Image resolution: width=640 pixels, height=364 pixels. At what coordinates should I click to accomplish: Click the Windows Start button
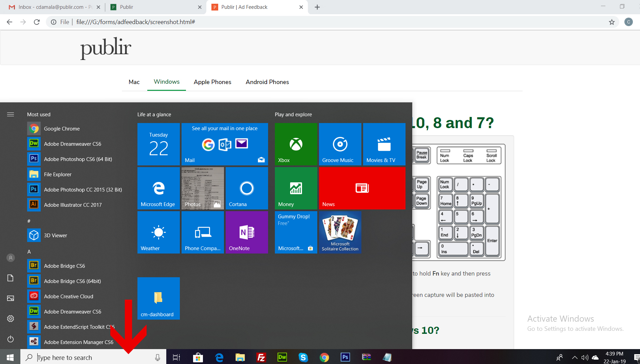[x=10, y=357]
